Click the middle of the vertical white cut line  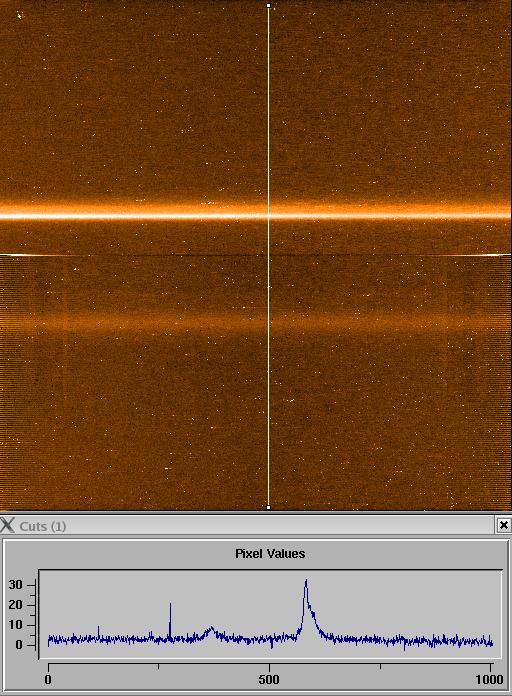(268, 256)
